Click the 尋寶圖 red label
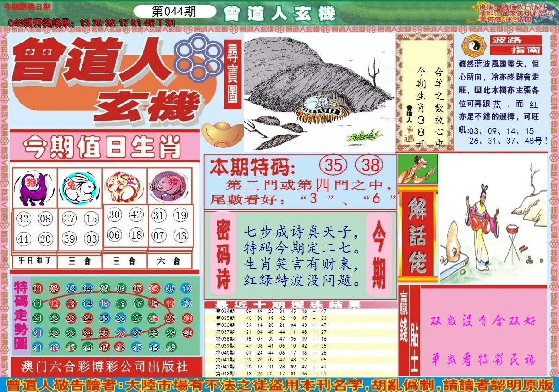The height and width of the screenshot is (392, 559). (x=233, y=74)
